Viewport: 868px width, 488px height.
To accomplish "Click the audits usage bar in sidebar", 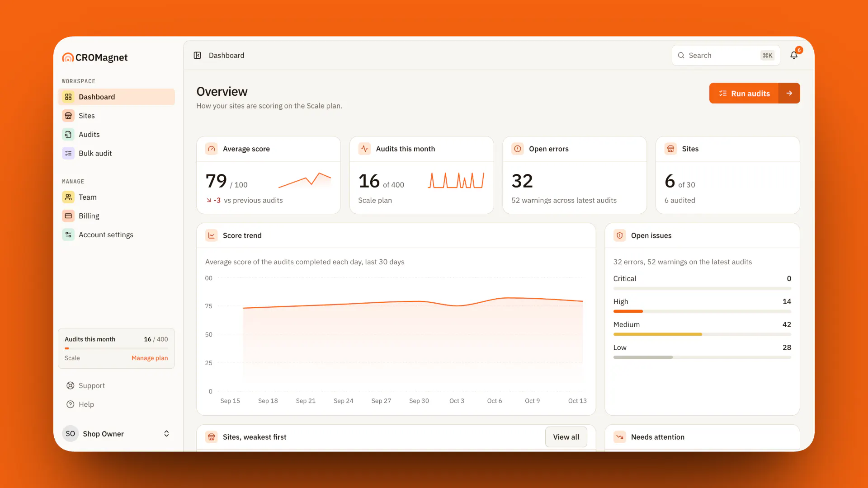I will tap(116, 348).
